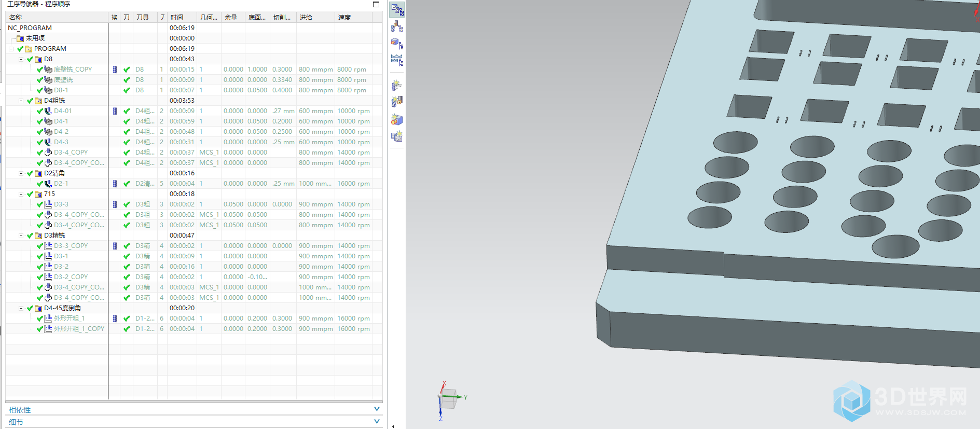Click the operation icon beside D4-01
Viewport: 980px width, 429px height.
[48, 110]
